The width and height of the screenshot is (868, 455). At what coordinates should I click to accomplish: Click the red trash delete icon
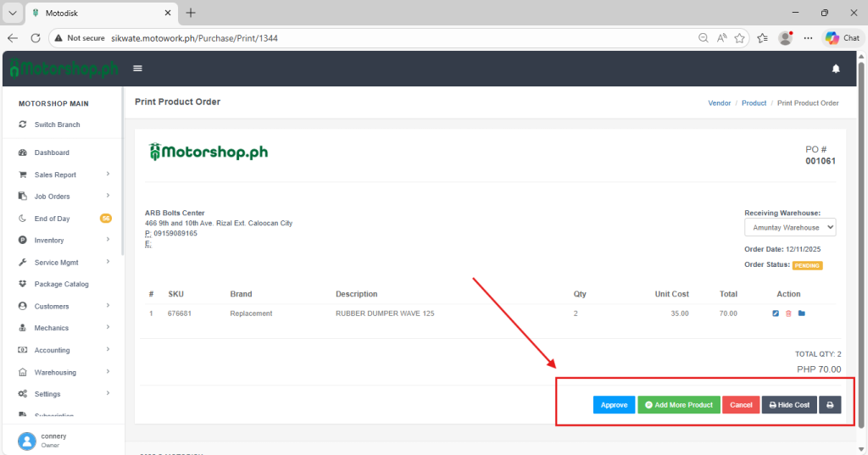[788, 314]
